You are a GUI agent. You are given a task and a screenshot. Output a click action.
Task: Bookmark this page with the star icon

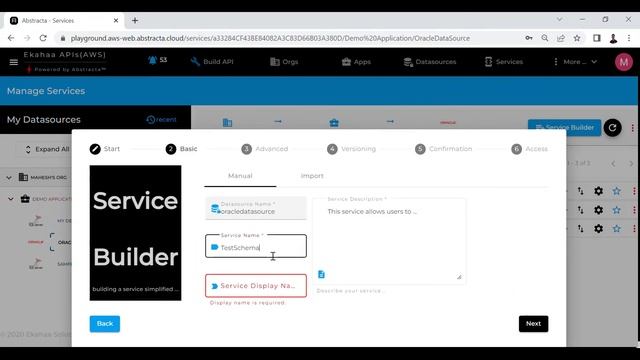[577, 38]
